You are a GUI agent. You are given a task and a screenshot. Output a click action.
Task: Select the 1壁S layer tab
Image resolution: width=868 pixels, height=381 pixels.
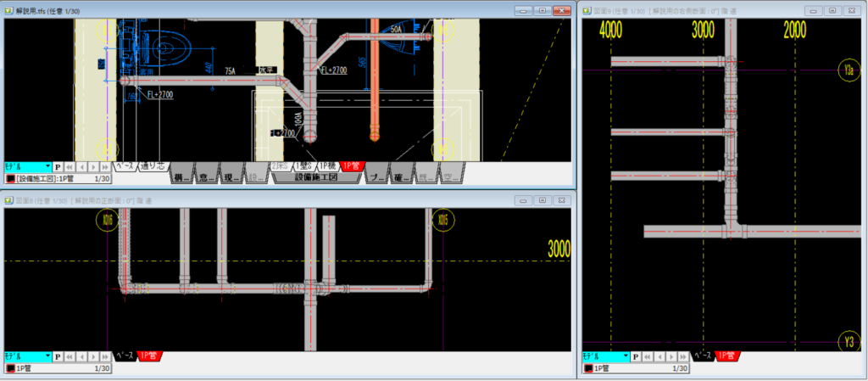click(301, 166)
